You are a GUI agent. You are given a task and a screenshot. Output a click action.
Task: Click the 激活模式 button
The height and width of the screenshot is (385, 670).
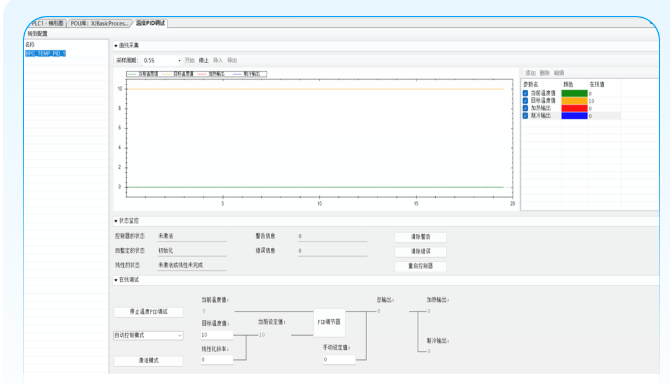point(149,361)
